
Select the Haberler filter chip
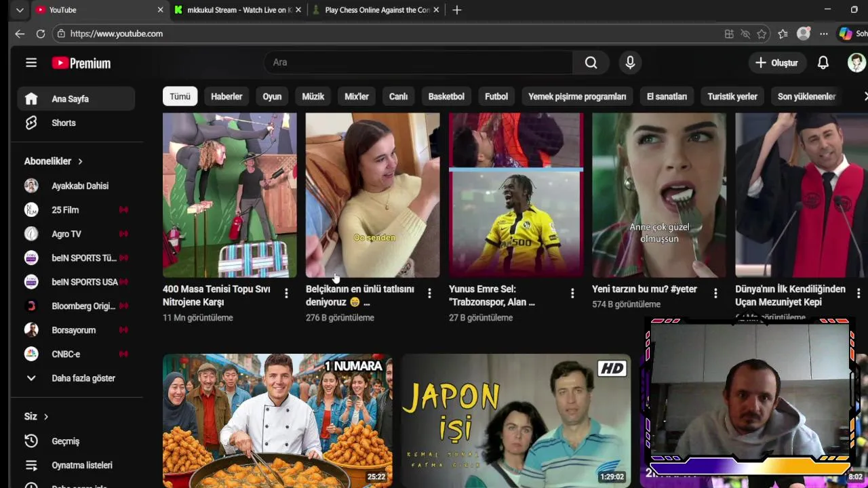coord(226,96)
